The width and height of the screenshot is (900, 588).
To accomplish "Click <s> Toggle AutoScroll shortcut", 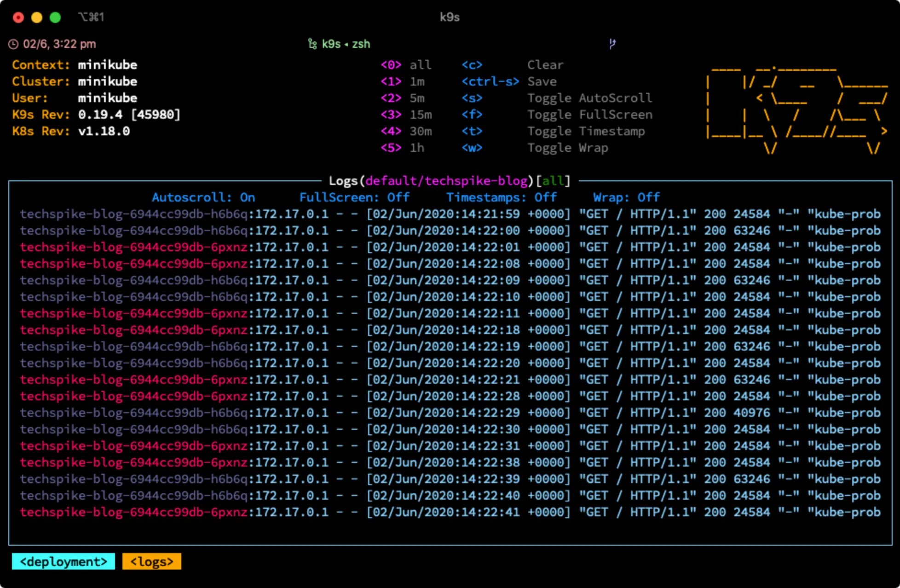I will point(557,98).
